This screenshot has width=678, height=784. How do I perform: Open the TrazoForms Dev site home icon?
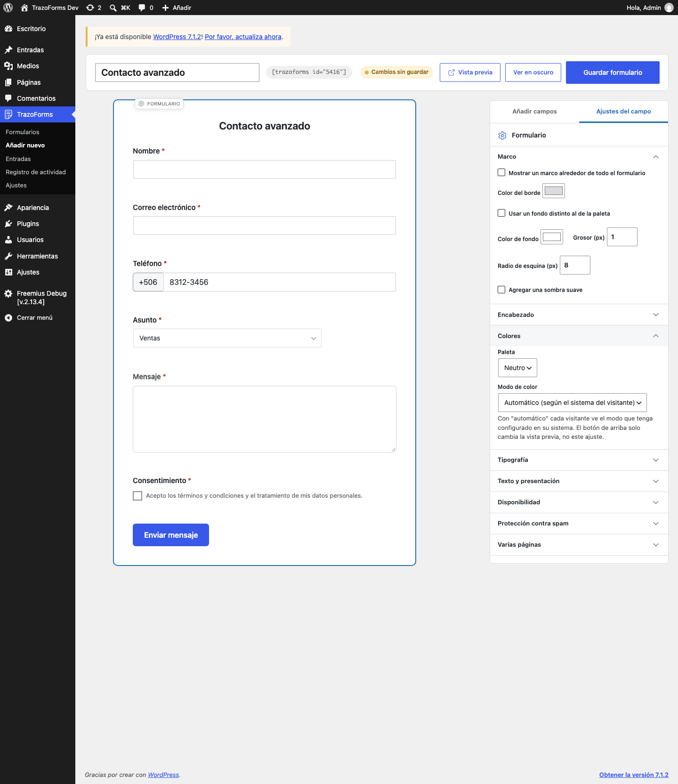(24, 8)
